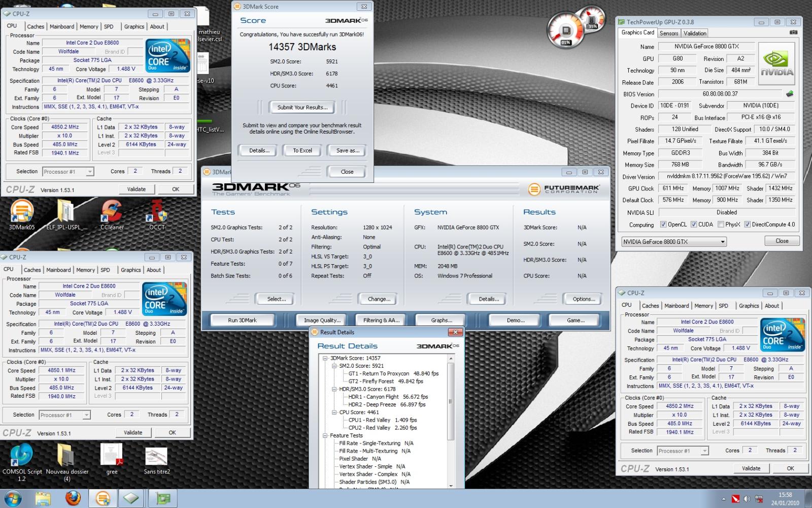The height and width of the screenshot is (508, 812).
Task: Switch to GPU-Z diamond taskbar icon
Action: (x=131, y=498)
